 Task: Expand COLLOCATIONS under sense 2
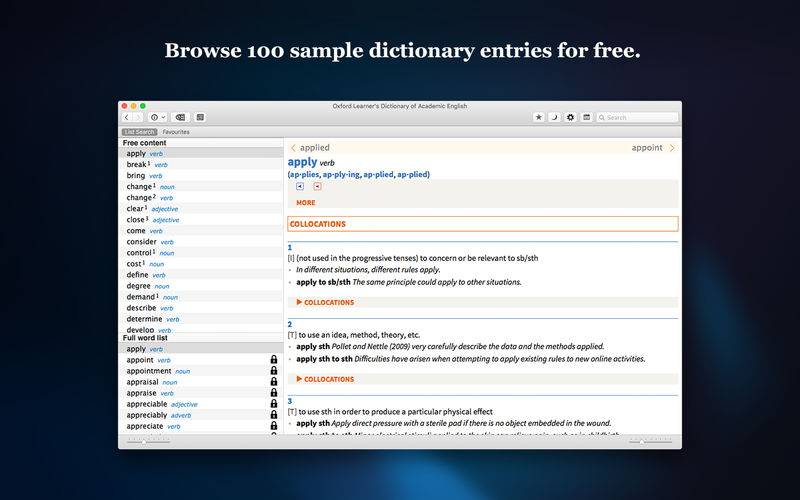(x=325, y=379)
